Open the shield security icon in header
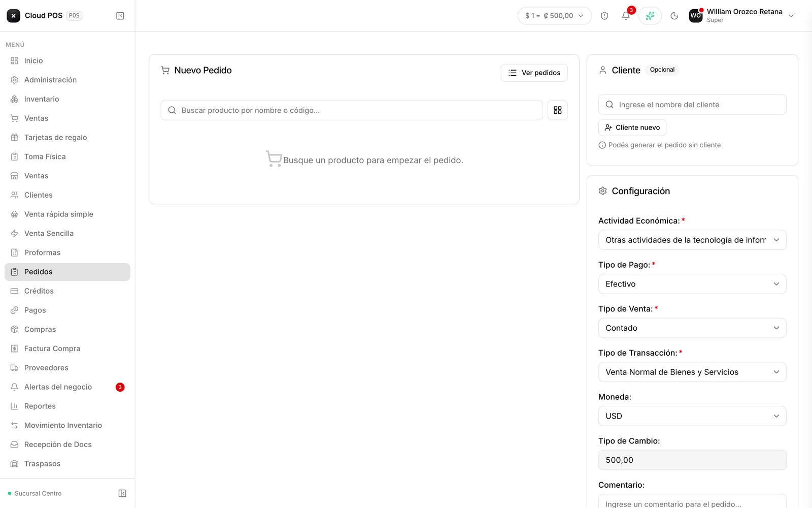Image resolution: width=812 pixels, height=508 pixels. (x=604, y=16)
